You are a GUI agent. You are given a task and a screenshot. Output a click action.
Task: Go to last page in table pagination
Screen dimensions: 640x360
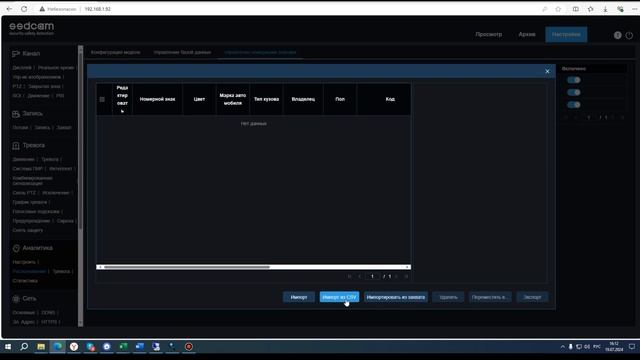(x=406, y=276)
